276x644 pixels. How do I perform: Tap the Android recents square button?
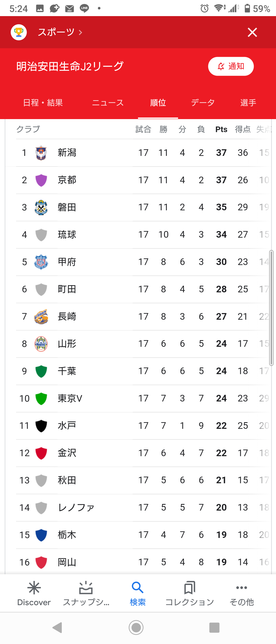click(214, 628)
